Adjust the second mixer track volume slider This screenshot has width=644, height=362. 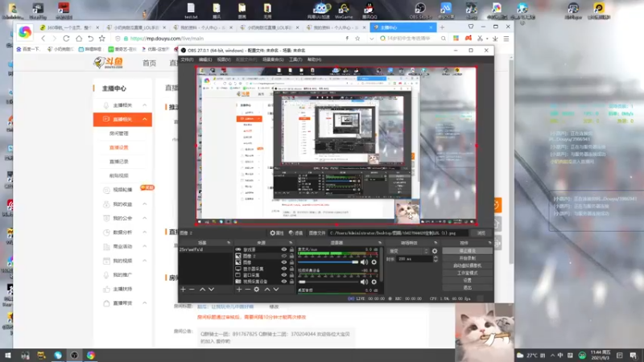coord(328,282)
